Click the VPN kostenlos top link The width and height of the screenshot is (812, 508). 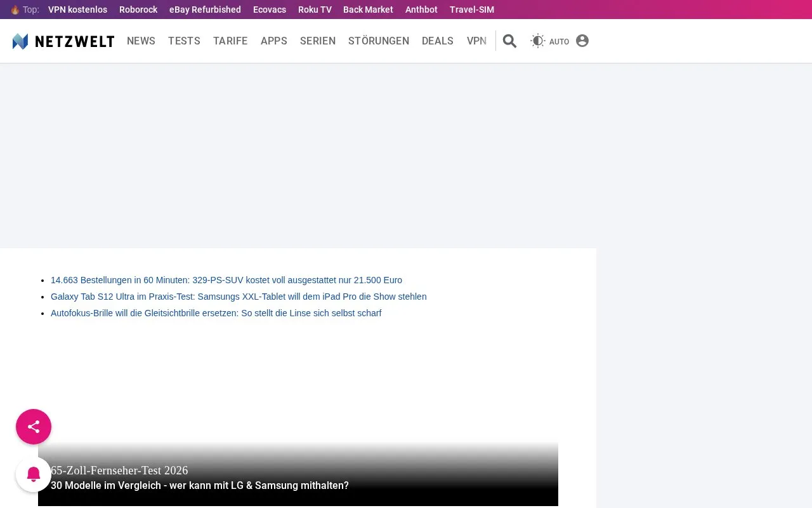click(77, 10)
